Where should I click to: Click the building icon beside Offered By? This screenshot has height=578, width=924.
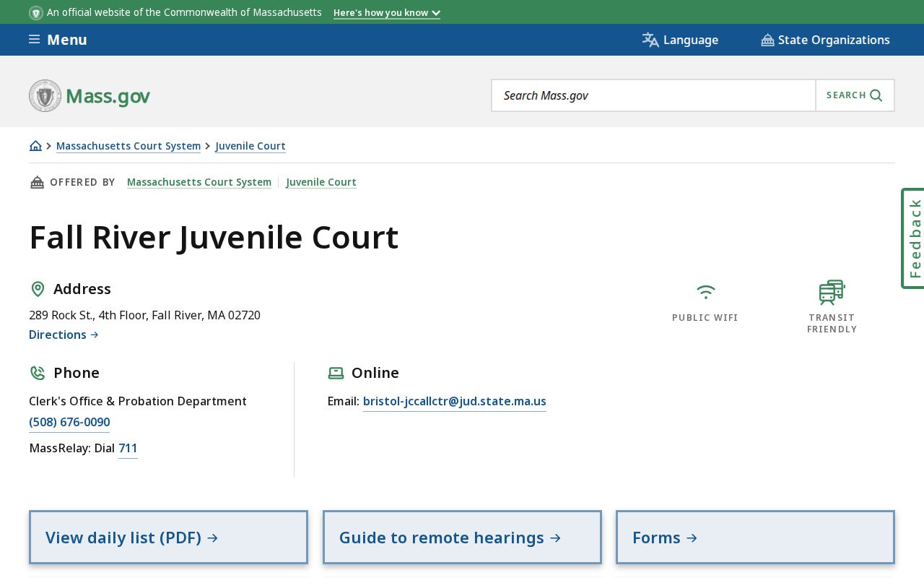click(x=37, y=182)
